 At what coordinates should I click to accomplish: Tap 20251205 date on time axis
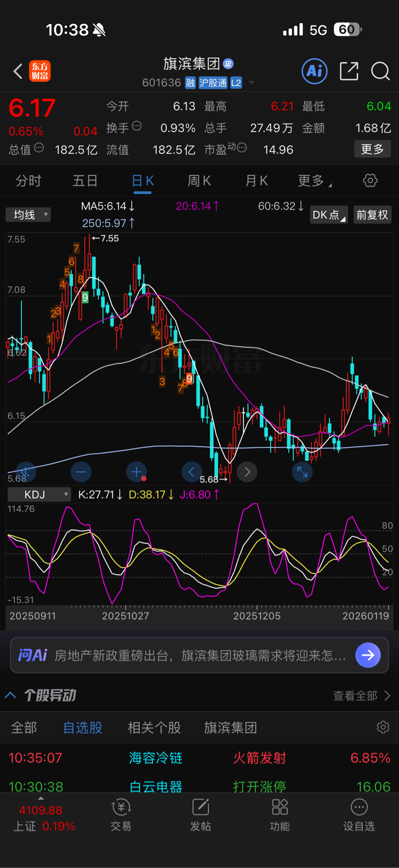[257, 616]
